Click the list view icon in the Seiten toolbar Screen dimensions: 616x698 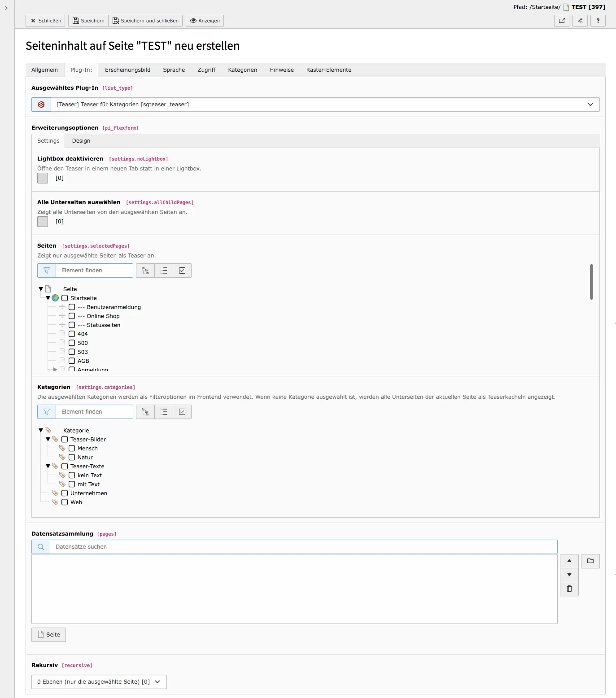163,270
